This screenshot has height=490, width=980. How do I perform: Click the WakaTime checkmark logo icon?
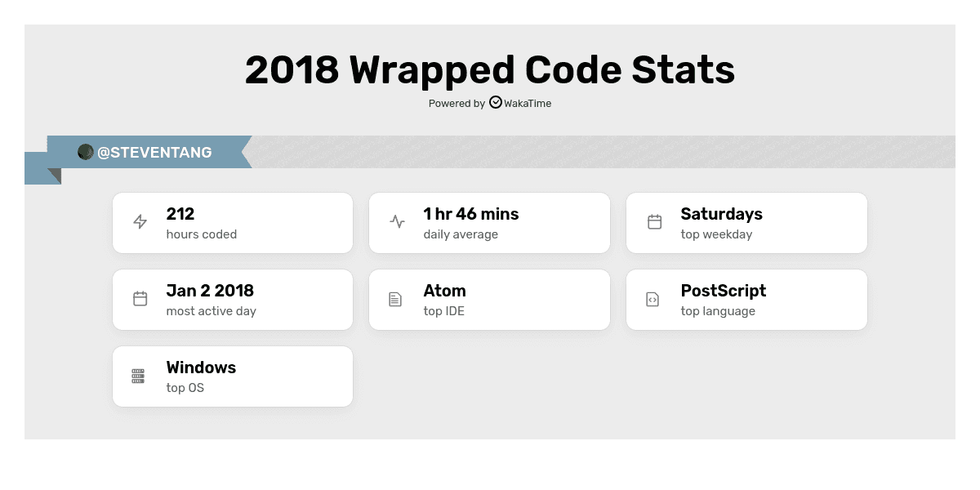pyautogui.click(x=496, y=103)
